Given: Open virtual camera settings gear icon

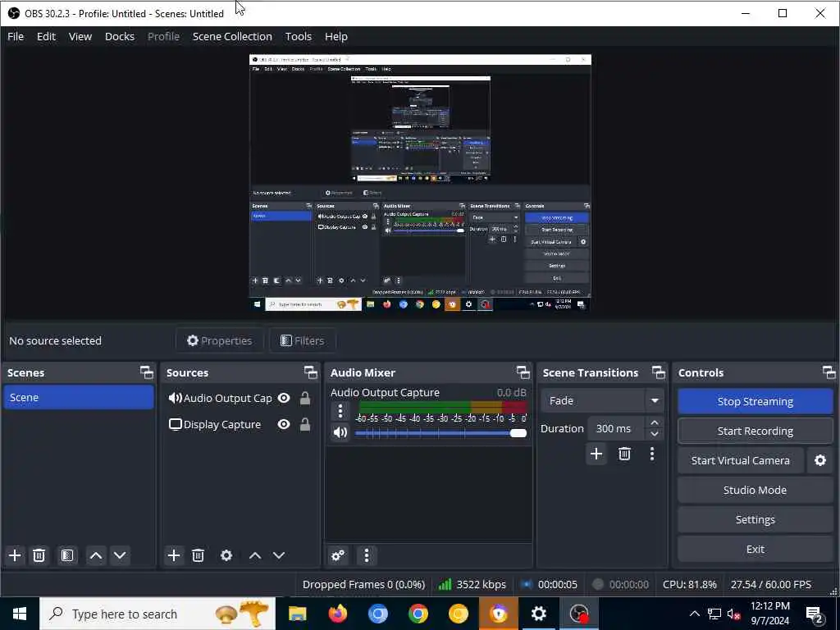Looking at the screenshot, I should [820, 460].
